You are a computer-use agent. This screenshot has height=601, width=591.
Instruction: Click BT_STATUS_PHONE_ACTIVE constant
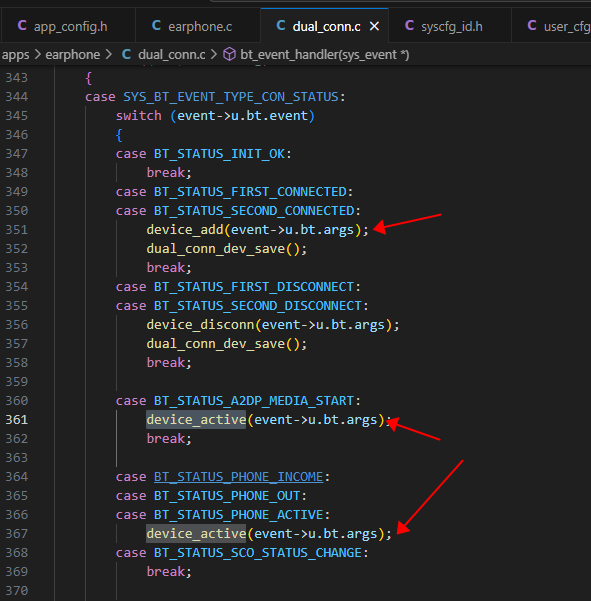pos(238,514)
